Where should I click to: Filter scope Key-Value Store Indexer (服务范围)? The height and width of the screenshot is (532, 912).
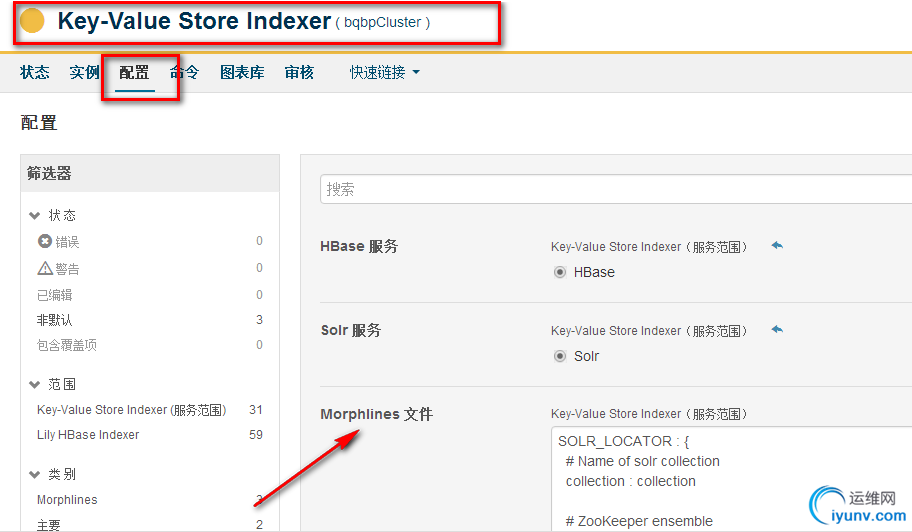pos(131,410)
